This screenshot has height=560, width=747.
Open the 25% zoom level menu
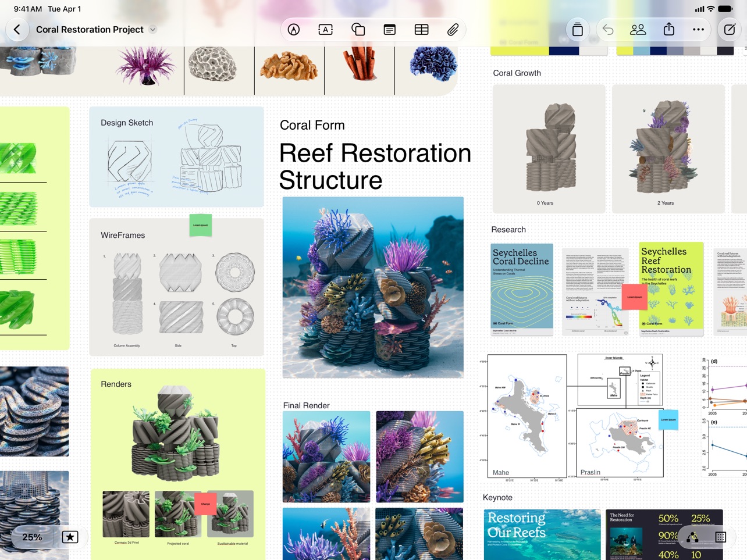tap(32, 537)
